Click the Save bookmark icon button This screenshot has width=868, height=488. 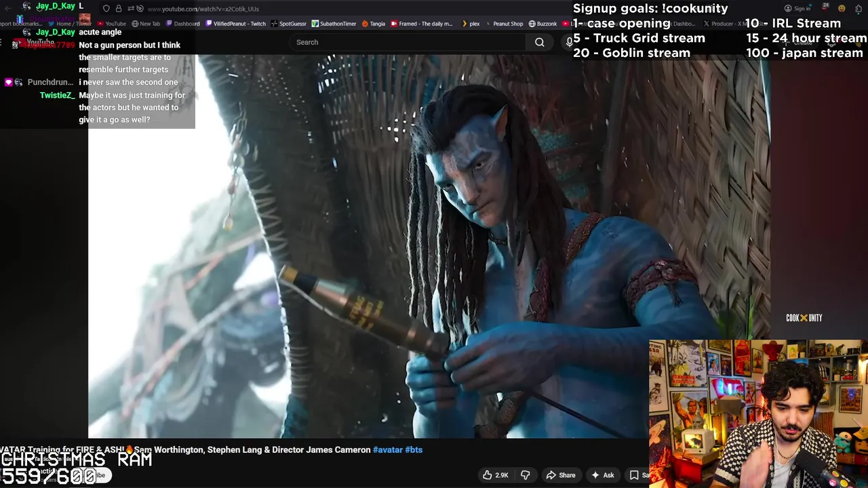(637, 475)
